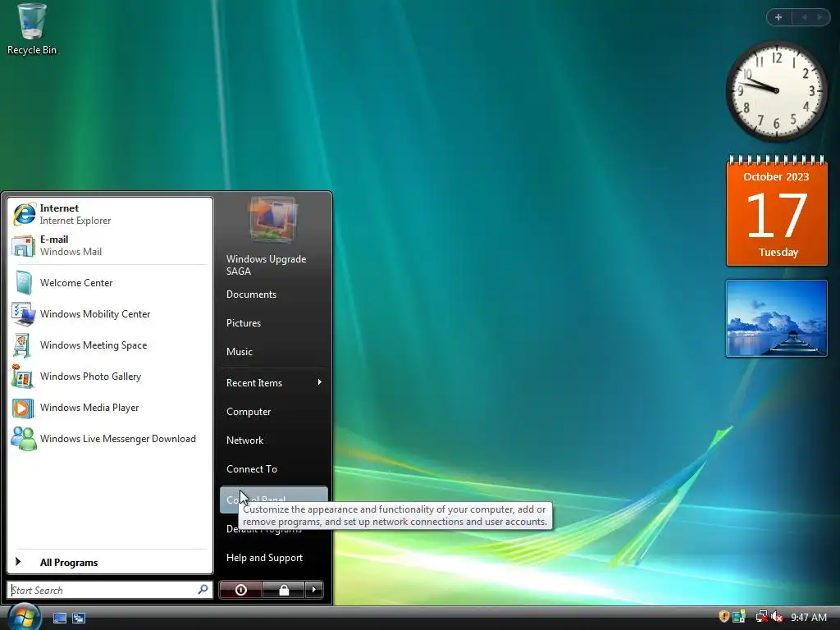Viewport: 840px width, 630px height.
Task: Click Show Desktop quick launch icon
Action: 60,619
